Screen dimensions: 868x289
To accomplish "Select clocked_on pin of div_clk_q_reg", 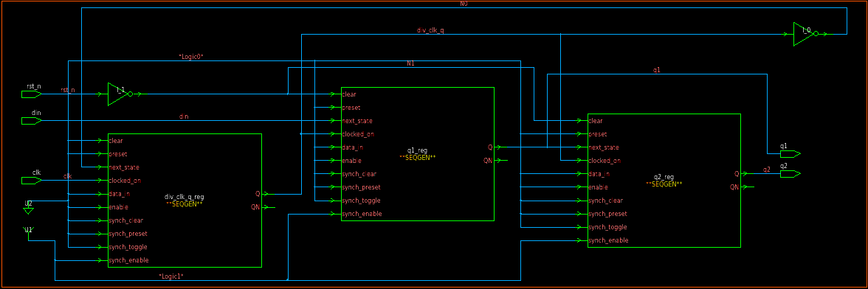I will pyautogui.click(x=125, y=180).
